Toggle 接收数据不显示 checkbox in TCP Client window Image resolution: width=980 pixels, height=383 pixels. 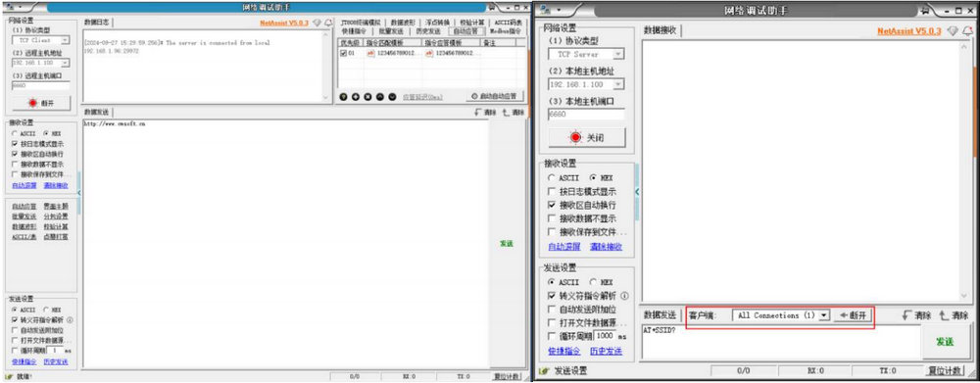(x=15, y=164)
